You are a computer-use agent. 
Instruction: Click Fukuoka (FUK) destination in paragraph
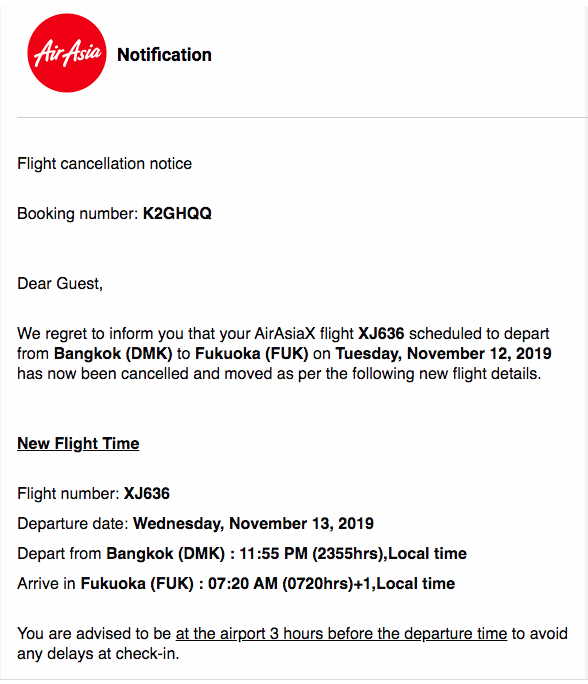[252, 353]
